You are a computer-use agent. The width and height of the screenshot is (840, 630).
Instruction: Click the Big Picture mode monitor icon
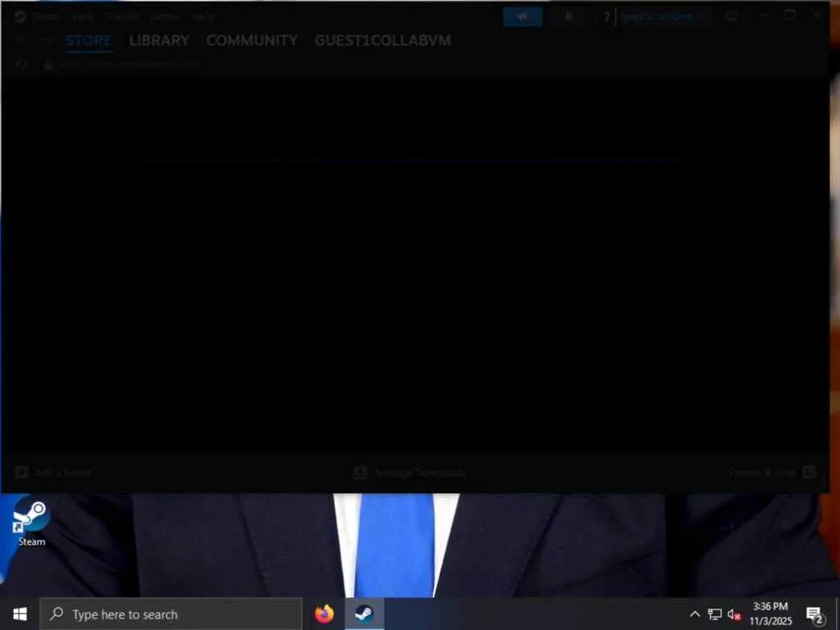(x=732, y=16)
